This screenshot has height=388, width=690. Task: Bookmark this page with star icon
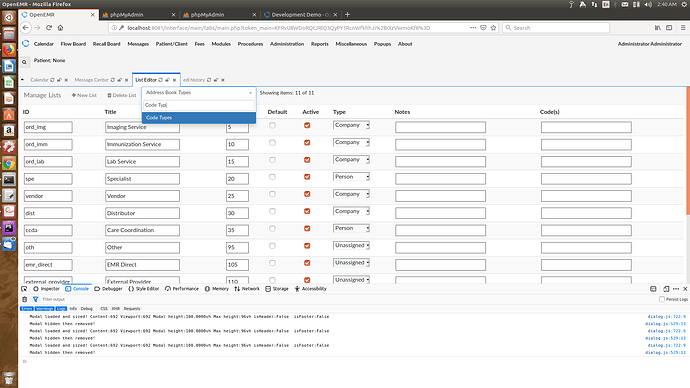pos(493,28)
